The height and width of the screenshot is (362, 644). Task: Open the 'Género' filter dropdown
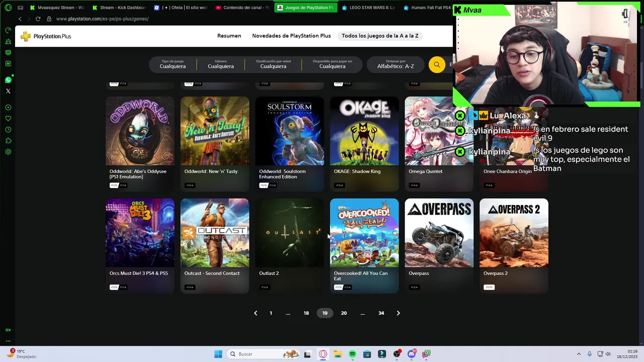click(x=221, y=64)
